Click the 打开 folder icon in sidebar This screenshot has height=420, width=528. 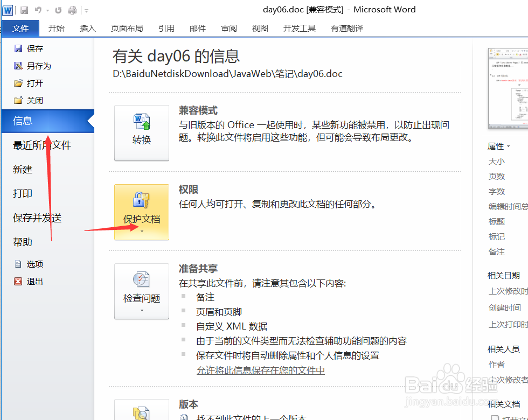18,83
